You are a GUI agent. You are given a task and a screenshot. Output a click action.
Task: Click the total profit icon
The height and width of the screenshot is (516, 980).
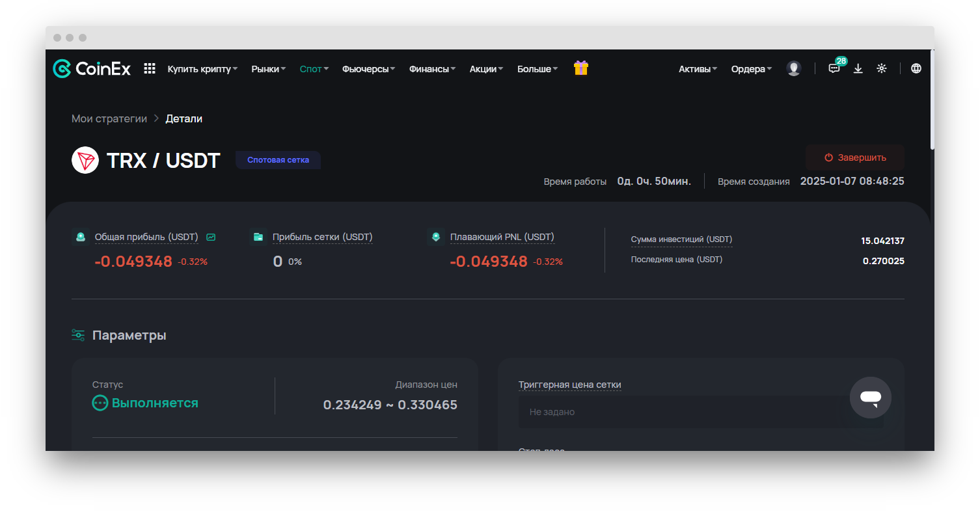coord(81,238)
